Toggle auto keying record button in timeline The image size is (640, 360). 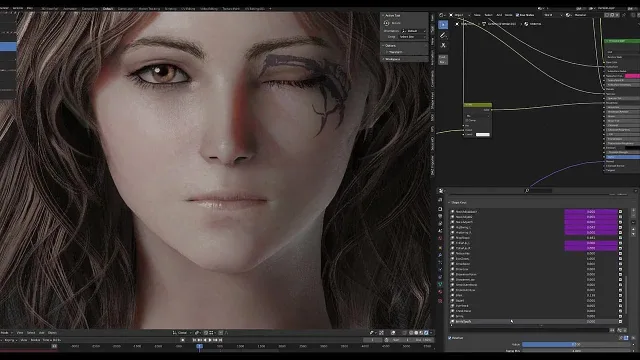[182, 340]
